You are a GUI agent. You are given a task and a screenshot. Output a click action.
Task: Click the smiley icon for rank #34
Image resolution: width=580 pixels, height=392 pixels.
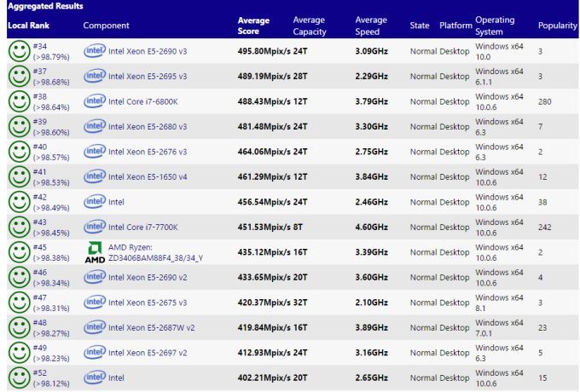pyautogui.click(x=20, y=51)
